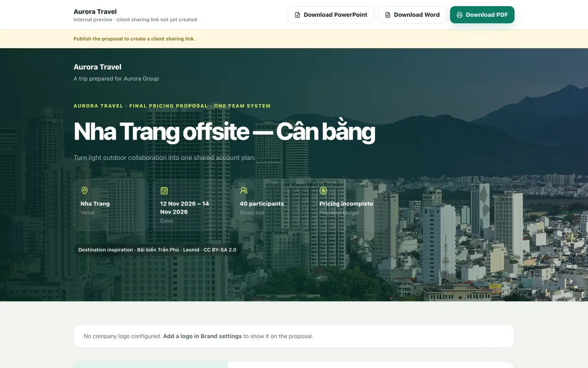Click the PowerPoint file icon in header
The image size is (588, 368).
click(x=298, y=15)
